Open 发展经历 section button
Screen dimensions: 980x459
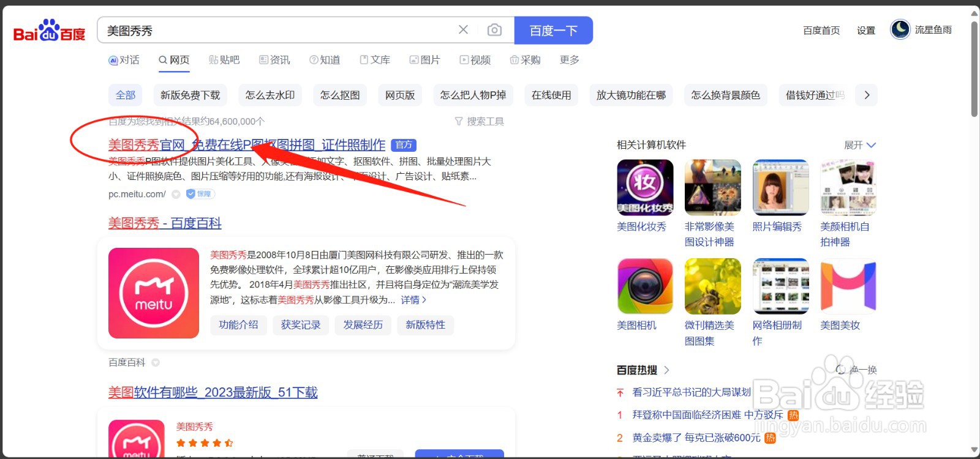[363, 325]
